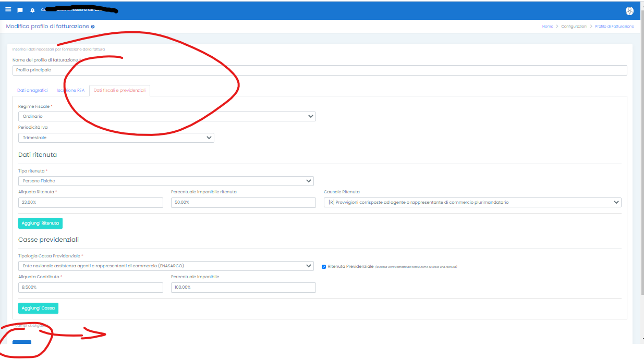Image resolution: width=644 pixels, height=359 pixels.
Task: Open the Periodicità Iva dropdown
Action: point(116,138)
